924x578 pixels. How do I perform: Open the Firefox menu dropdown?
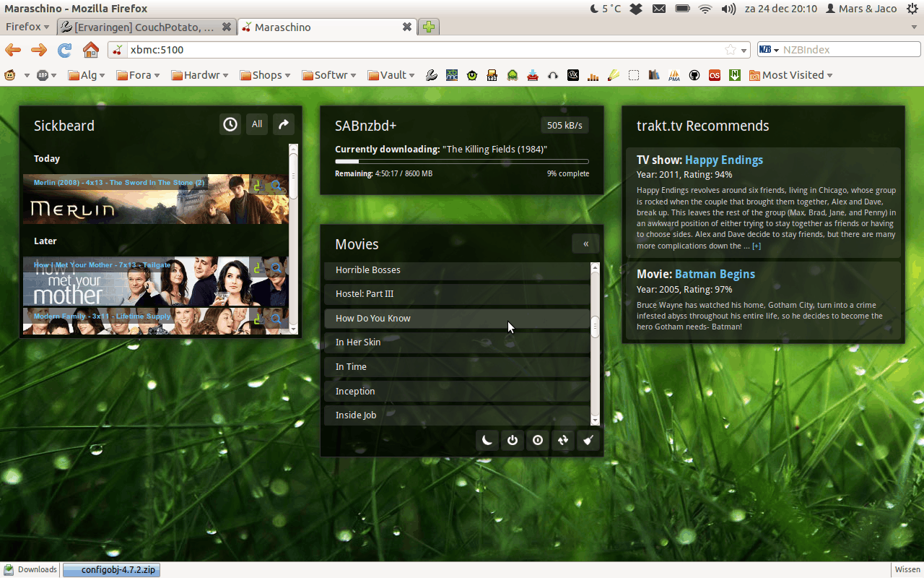click(x=27, y=27)
